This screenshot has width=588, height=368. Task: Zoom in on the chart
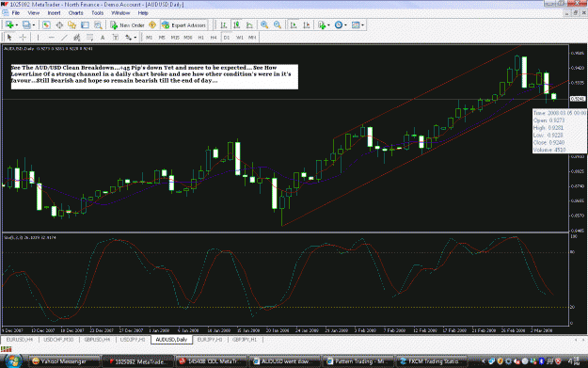tap(264, 25)
